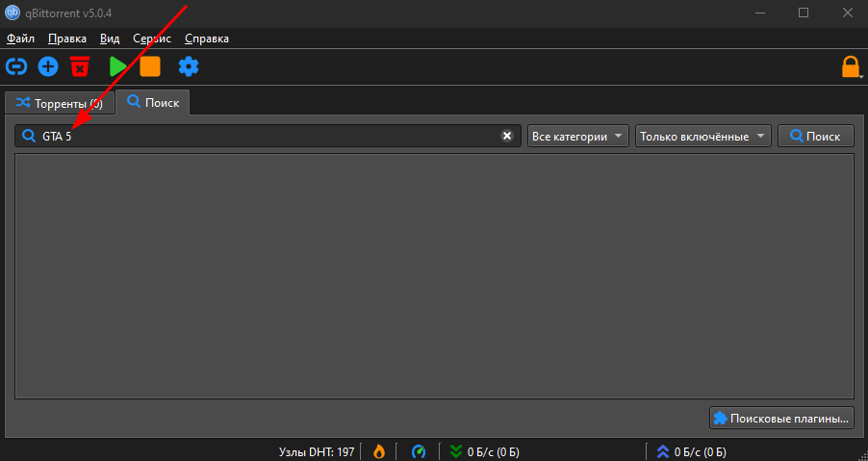Click the orange stop torrents icon
Viewport: 868px width, 461px height.
pos(150,67)
